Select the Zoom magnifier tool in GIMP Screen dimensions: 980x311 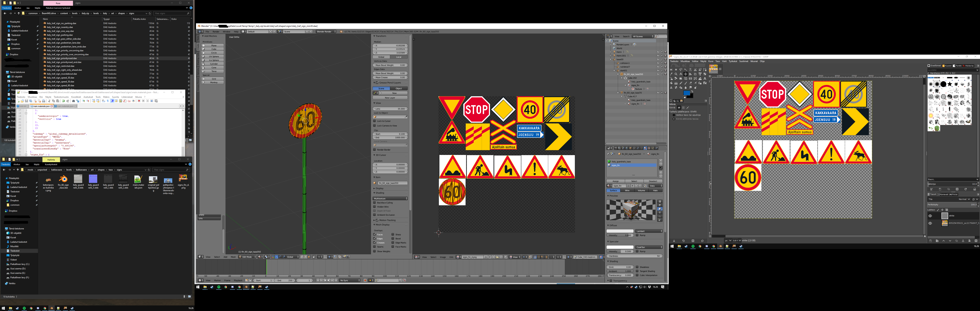[676, 74]
